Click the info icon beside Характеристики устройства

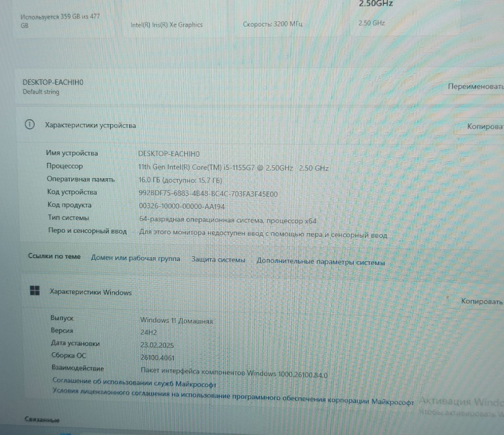point(29,125)
